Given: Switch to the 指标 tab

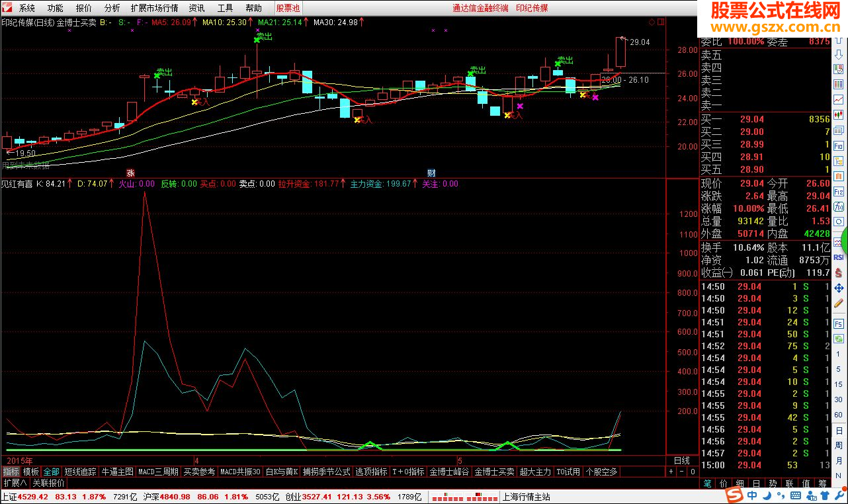Looking at the screenshot, I should tap(11, 472).
